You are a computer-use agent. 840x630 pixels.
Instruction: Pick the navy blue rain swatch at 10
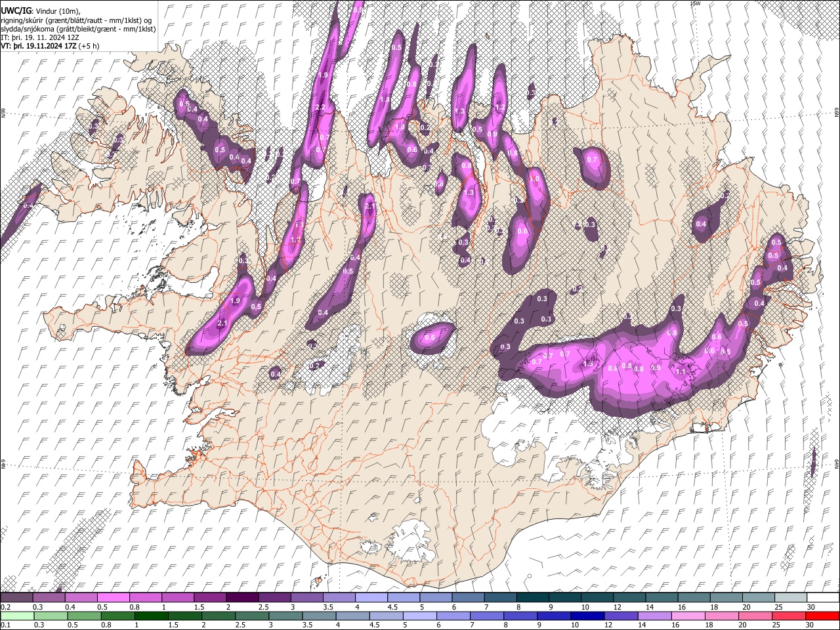pos(587,616)
